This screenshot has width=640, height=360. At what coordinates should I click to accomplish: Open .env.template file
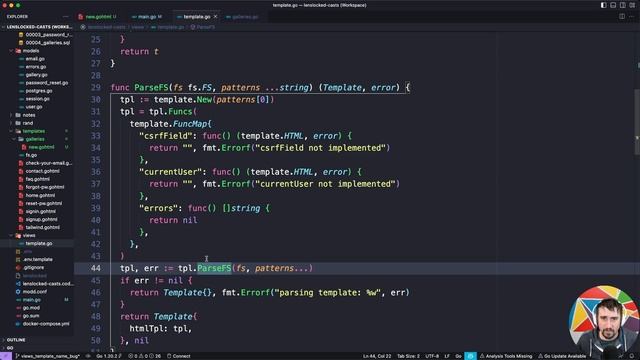tap(38, 260)
